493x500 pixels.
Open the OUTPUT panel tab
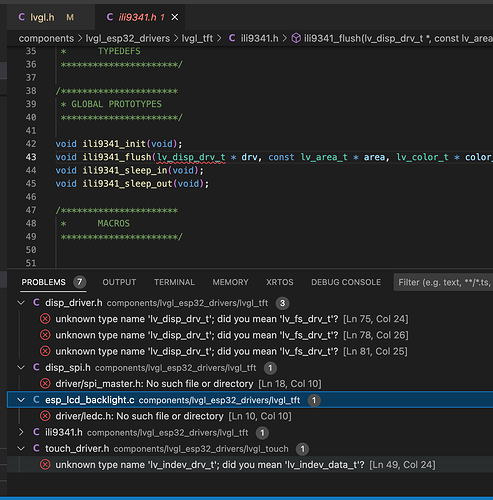pos(119,282)
